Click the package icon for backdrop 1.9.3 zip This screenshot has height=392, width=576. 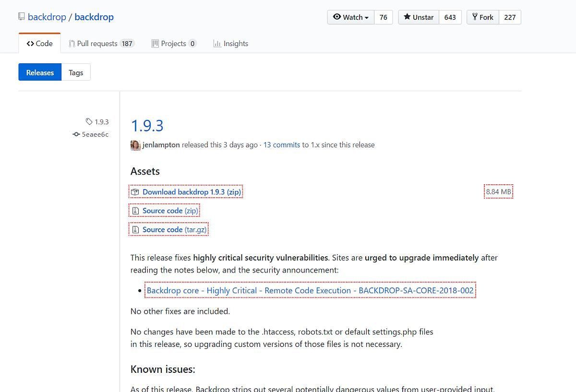click(x=135, y=192)
